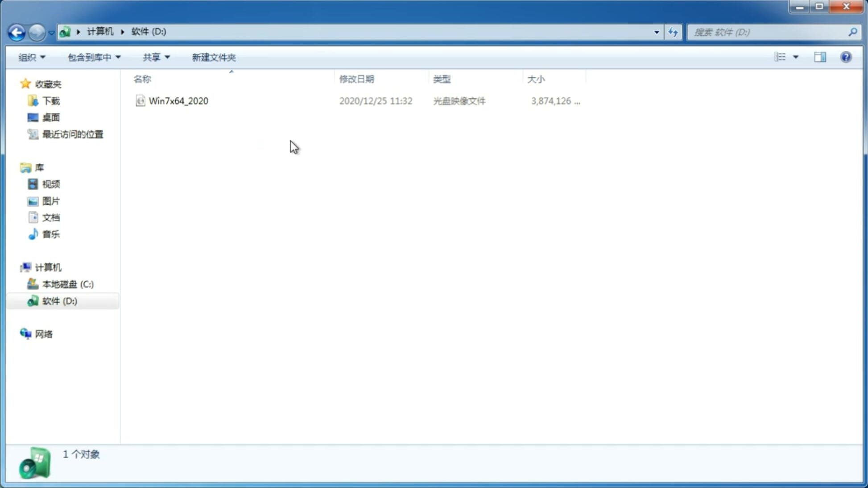Navigate to 本地磁盘 (C:) drive

[67, 284]
